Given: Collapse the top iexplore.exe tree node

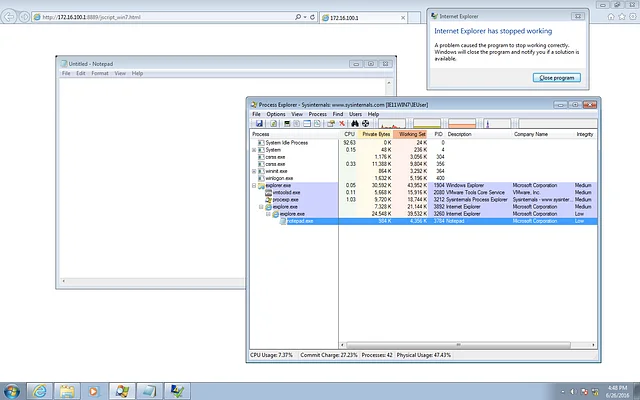Looking at the screenshot, I should coord(262,207).
